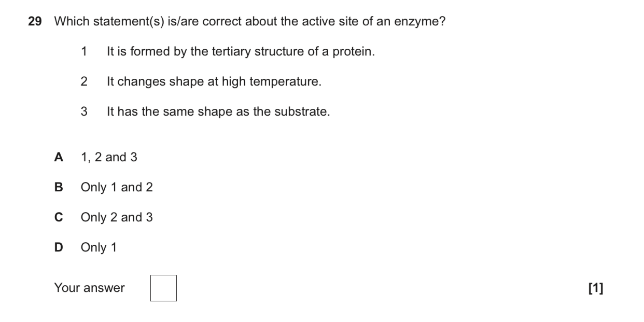This screenshot has height=322, width=644.
Task: Click the question number 29
Action: point(34,22)
